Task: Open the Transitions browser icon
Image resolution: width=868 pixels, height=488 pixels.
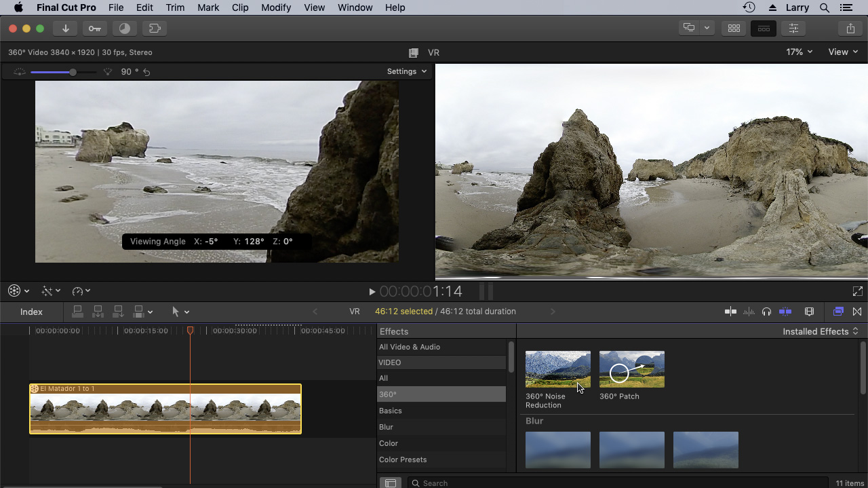Action: pyautogui.click(x=857, y=312)
